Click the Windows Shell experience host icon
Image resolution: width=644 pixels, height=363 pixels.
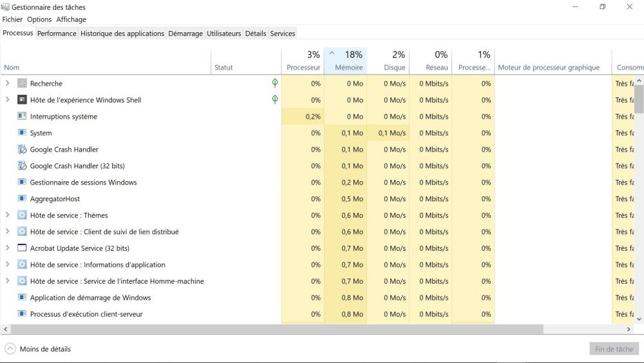22,100
